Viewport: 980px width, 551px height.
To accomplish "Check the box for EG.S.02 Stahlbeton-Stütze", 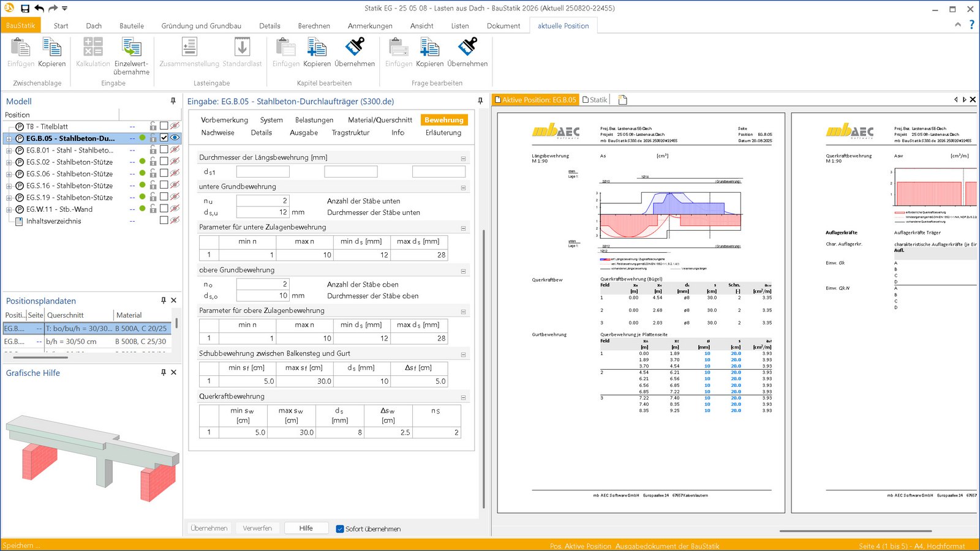I will pos(164,162).
